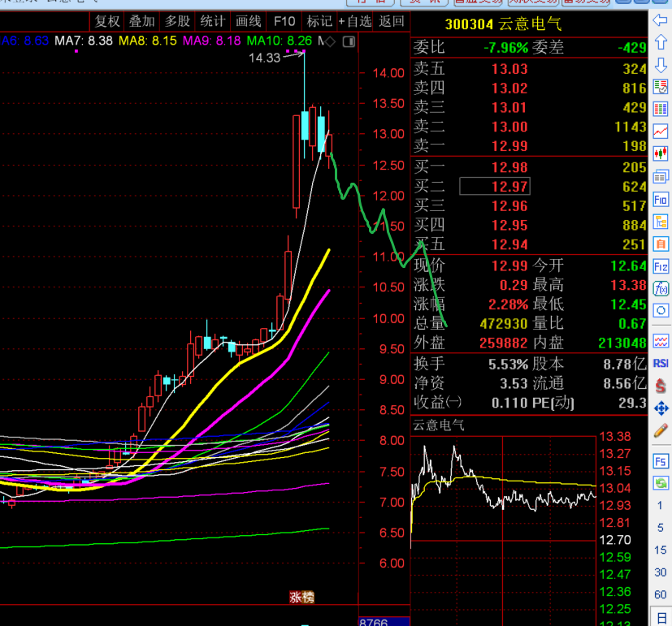
Task: Select the daily 日 period
Action: coord(661,618)
